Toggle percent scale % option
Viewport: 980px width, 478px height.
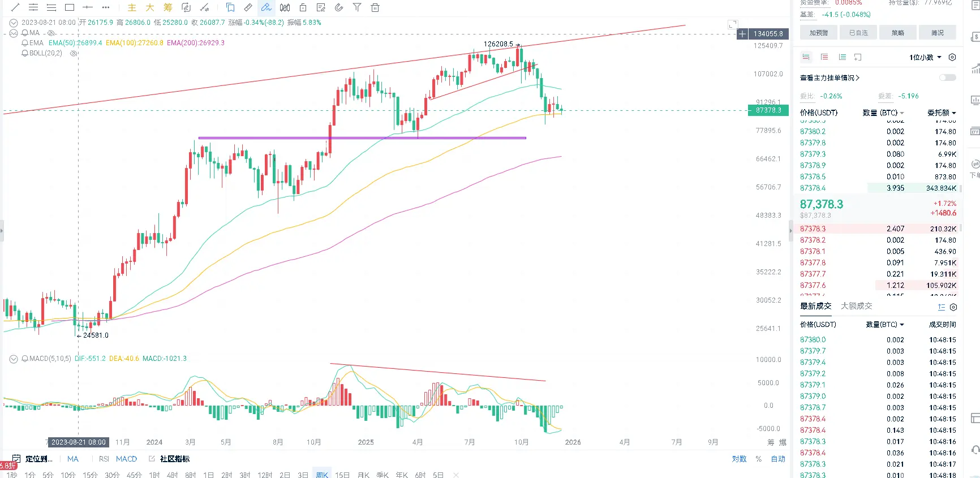click(759, 459)
